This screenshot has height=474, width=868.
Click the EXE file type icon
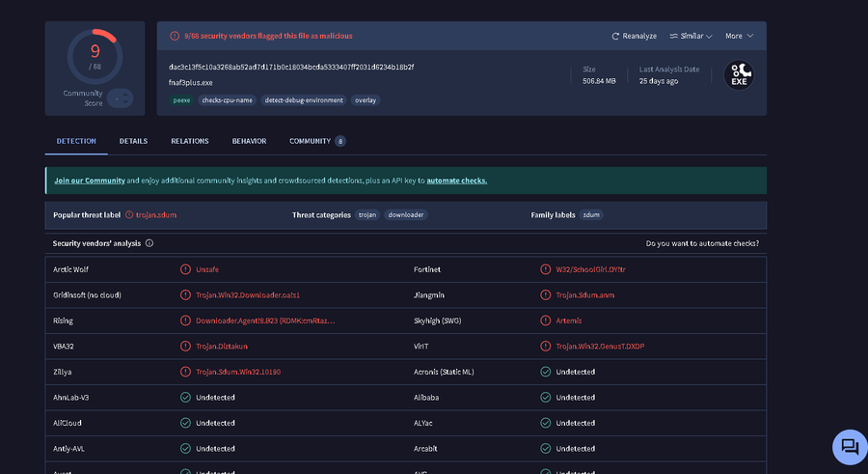(739, 75)
